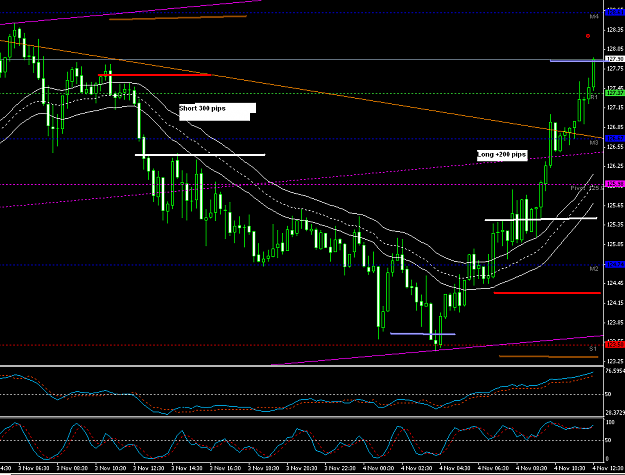The width and height of the screenshot is (625, 475).
Task: Click the 125.65 price axis label
Action: [x=615, y=205]
